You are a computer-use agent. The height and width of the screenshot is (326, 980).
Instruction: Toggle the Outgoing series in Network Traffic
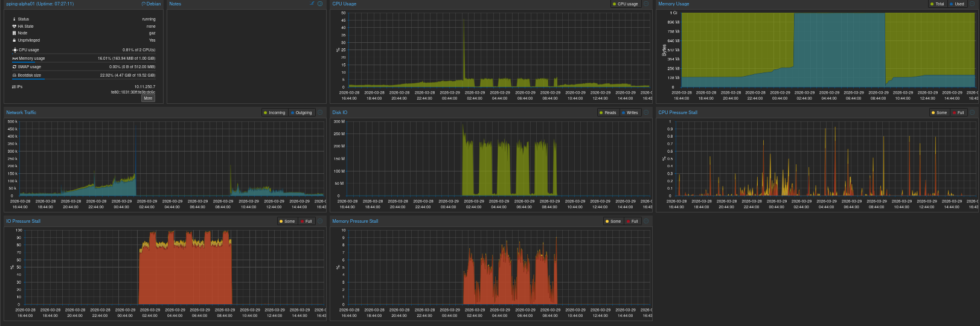click(x=301, y=113)
